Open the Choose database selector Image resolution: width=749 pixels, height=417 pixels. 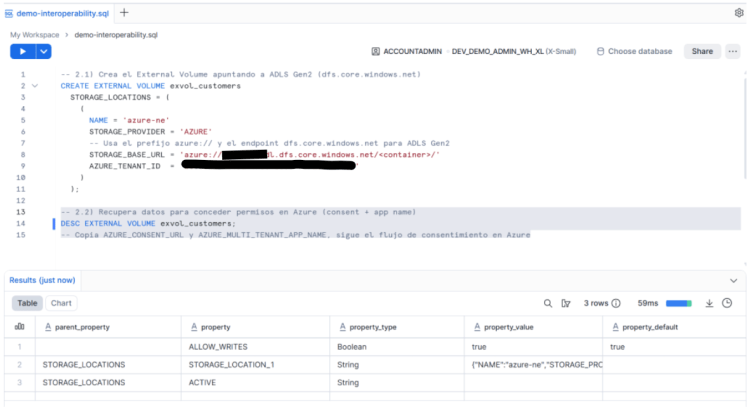pyautogui.click(x=634, y=51)
